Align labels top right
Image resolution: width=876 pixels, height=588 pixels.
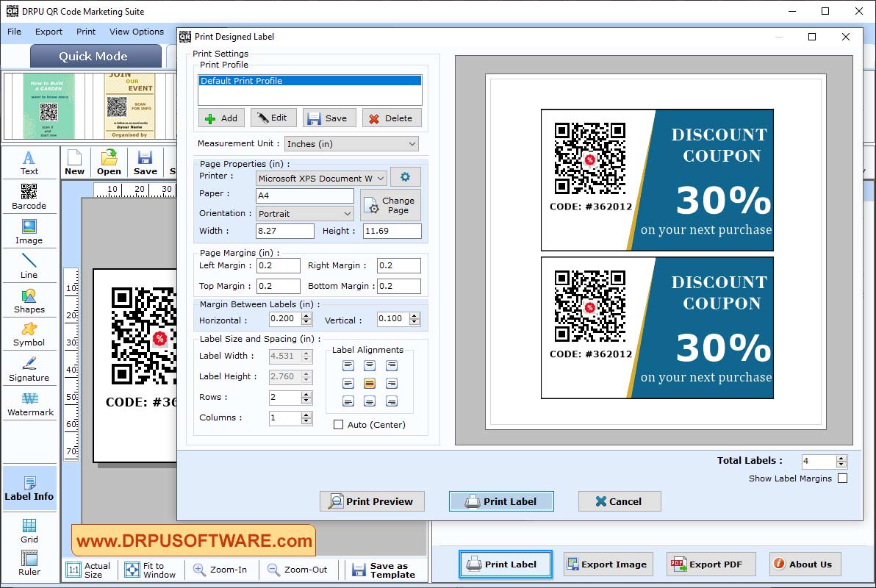[392, 365]
